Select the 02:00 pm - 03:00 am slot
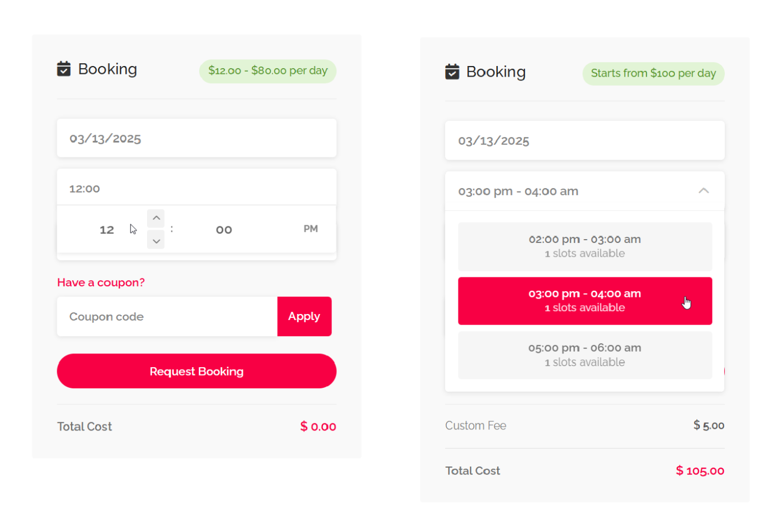 point(584,246)
